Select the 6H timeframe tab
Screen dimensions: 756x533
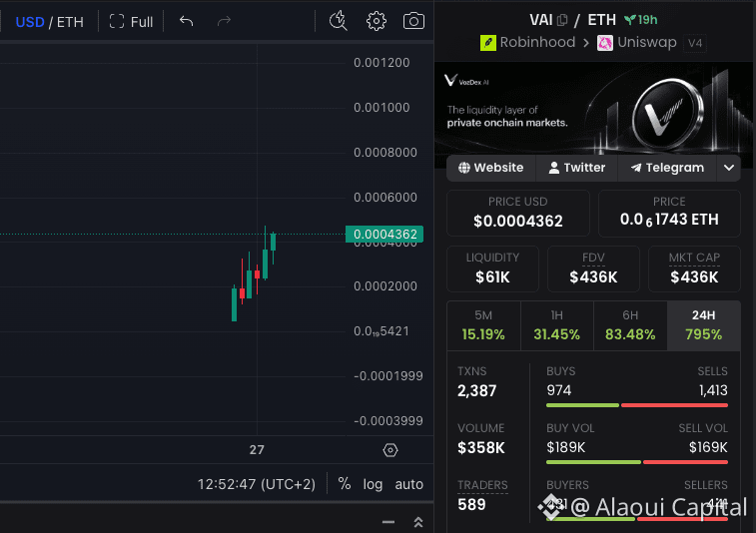click(630, 325)
